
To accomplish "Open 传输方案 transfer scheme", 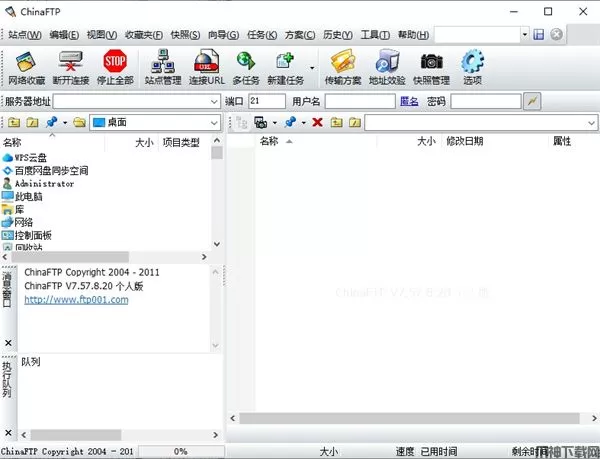I will [x=342, y=67].
